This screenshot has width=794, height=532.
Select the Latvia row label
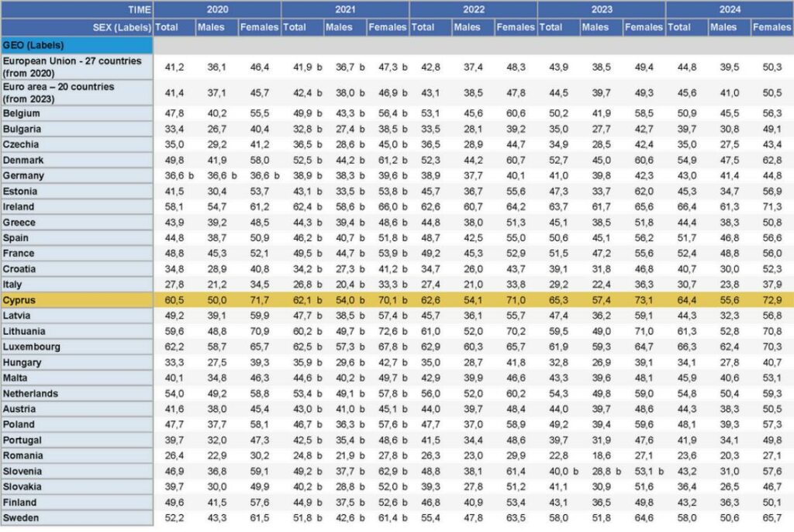pyautogui.click(x=77, y=316)
